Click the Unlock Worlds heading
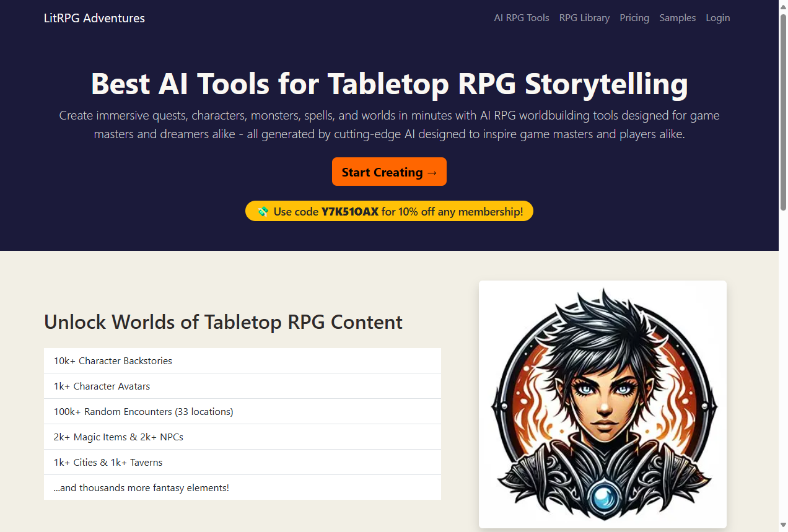This screenshot has width=788, height=532. [x=223, y=322]
